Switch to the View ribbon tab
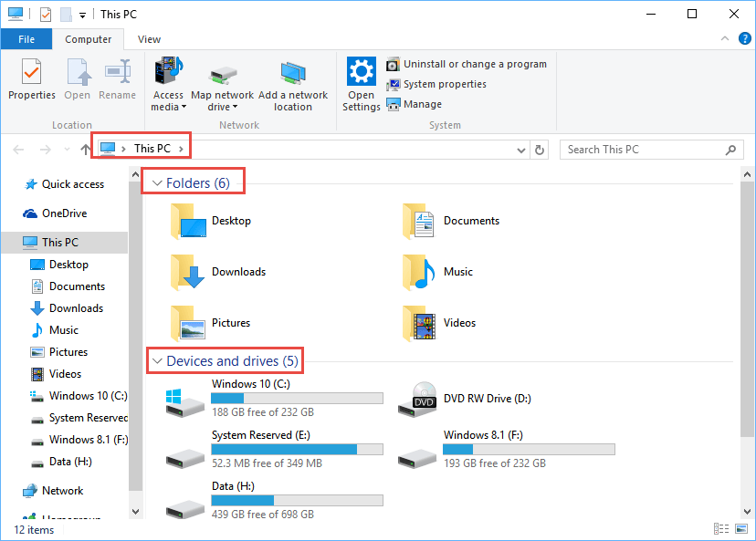The width and height of the screenshot is (756, 541). 149,39
